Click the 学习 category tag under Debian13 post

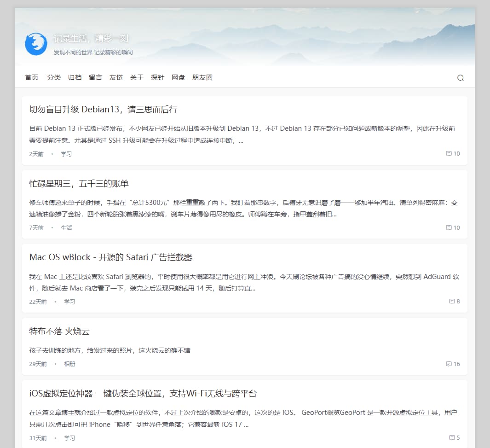click(x=66, y=154)
